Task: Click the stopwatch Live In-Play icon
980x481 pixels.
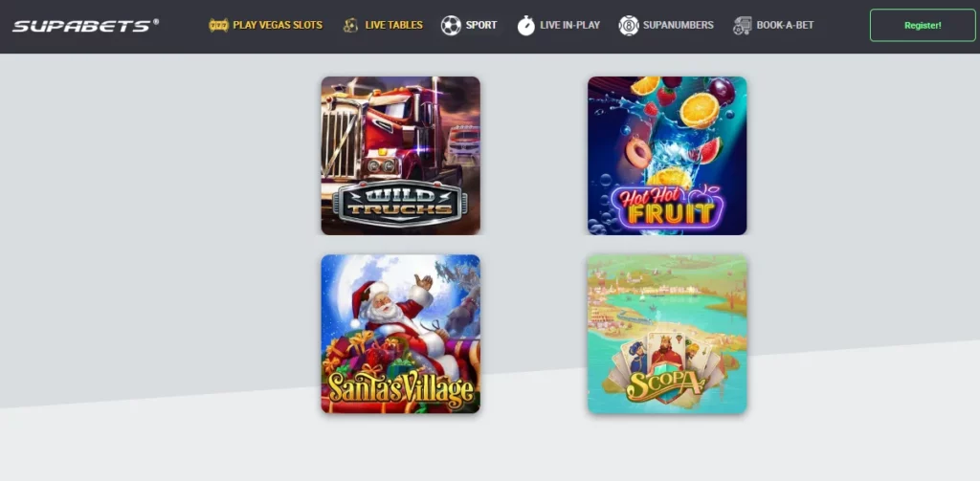Action: tap(526, 26)
